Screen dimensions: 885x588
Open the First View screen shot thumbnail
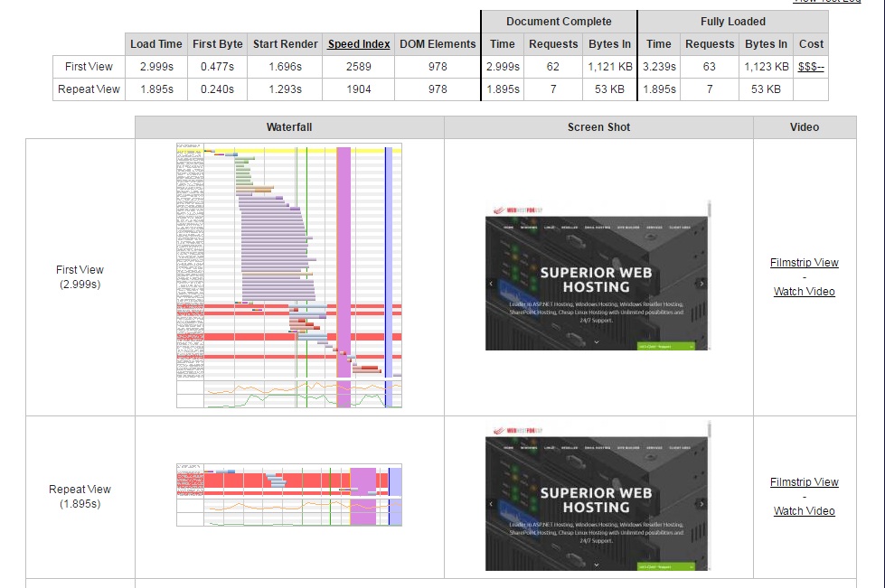[x=598, y=275]
